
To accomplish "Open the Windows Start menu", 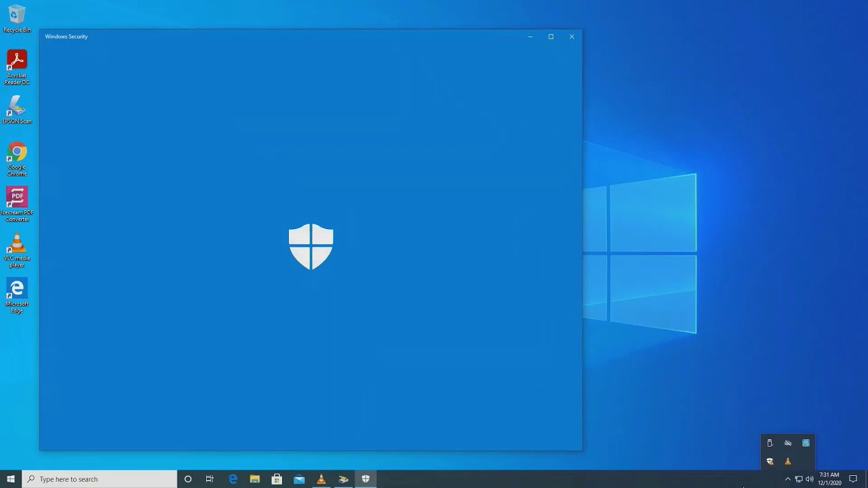I will (11, 479).
